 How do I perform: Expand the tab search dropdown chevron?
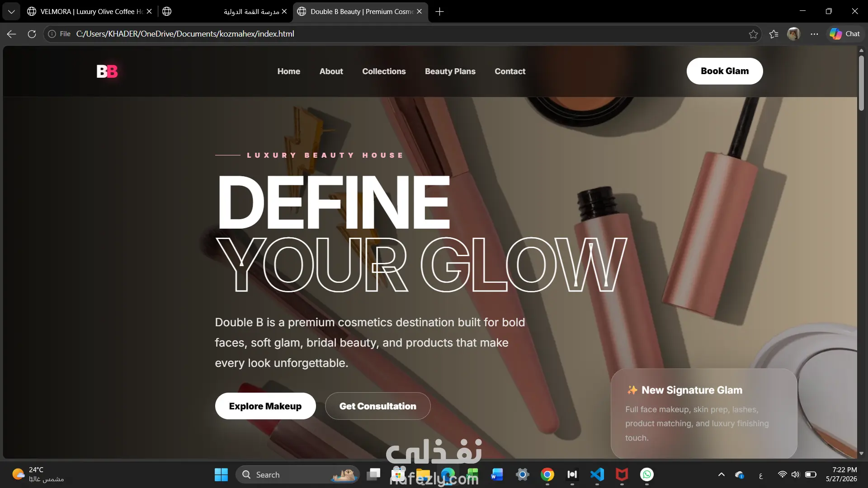tap(11, 12)
